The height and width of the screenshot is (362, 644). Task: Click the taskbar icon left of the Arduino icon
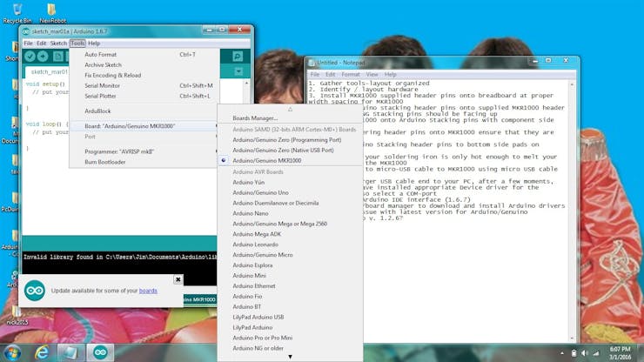[x=70, y=352]
